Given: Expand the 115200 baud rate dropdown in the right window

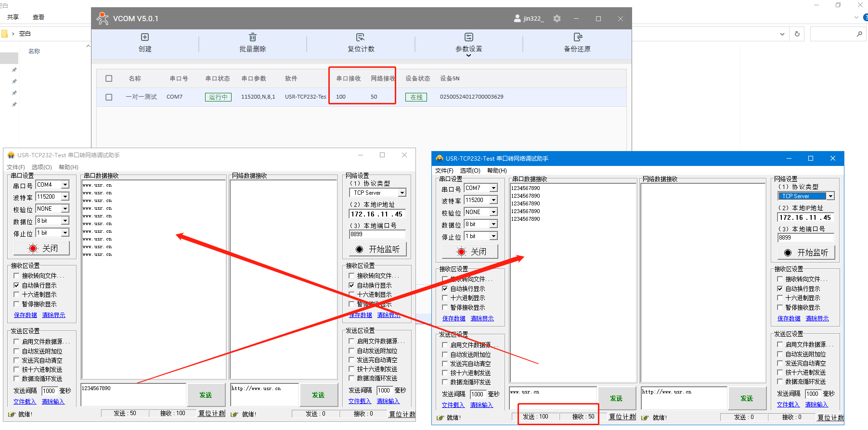Looking at the screenshot, I should 493,200.
